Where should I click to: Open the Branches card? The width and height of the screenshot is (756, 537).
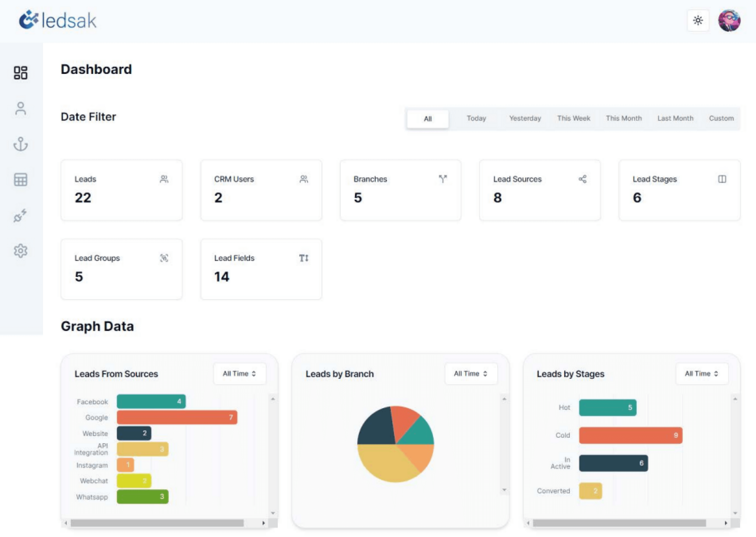[400, 190]
